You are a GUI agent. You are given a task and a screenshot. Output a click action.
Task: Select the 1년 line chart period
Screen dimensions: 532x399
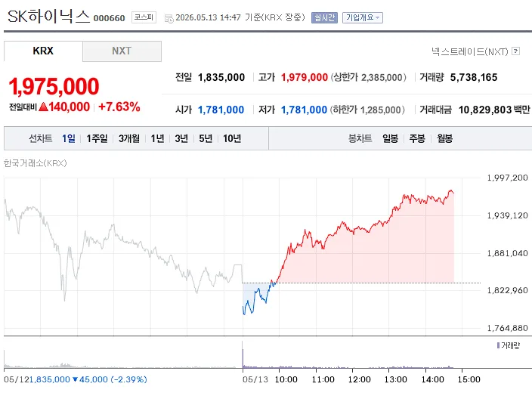[x=157, y=138]
